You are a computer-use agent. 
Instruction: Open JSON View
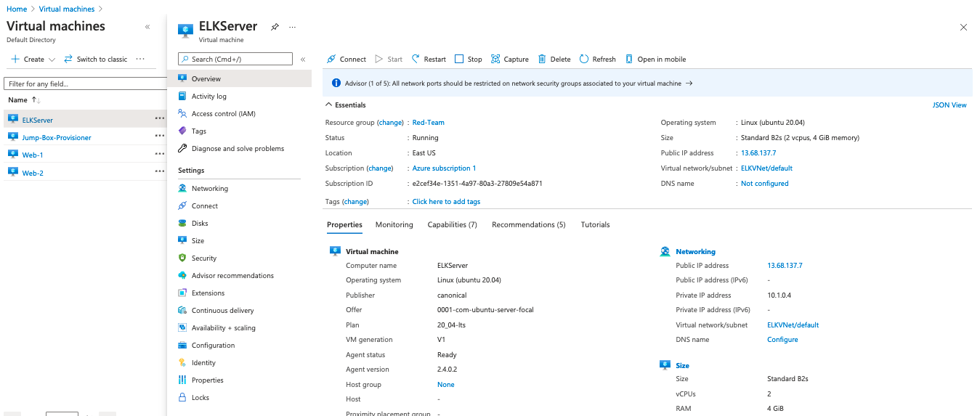coord(949,105)
